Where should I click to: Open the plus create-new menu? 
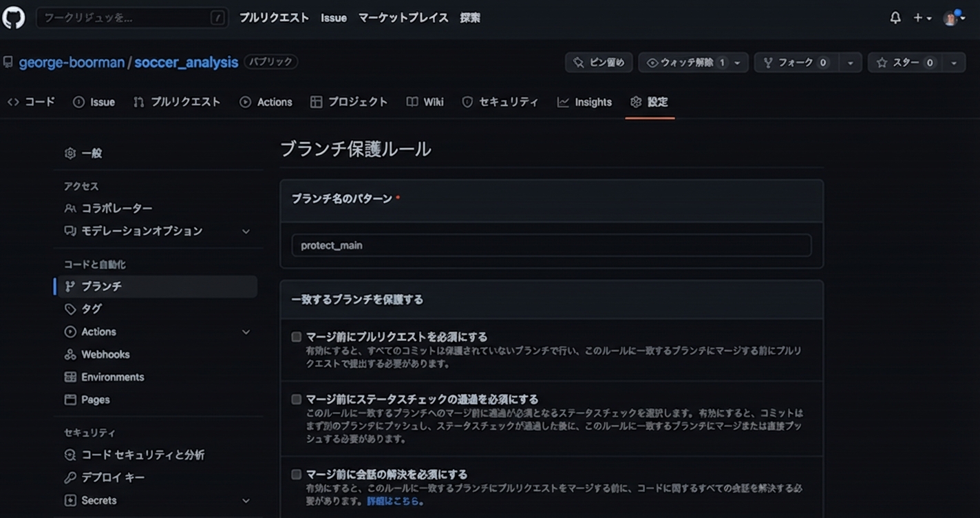[922, 18]
